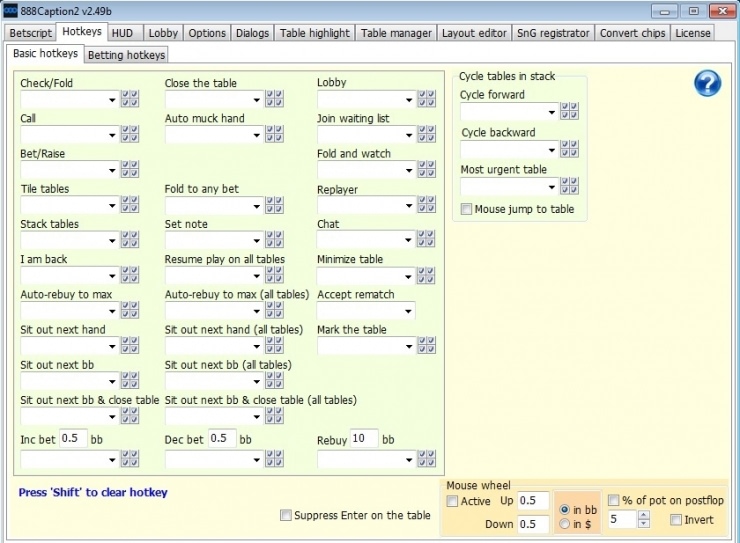Click the modifier grid icon beside Join waiting list
Image resolution: width=740 pixels, height=543 pixels.
click(x=427, y=134)
